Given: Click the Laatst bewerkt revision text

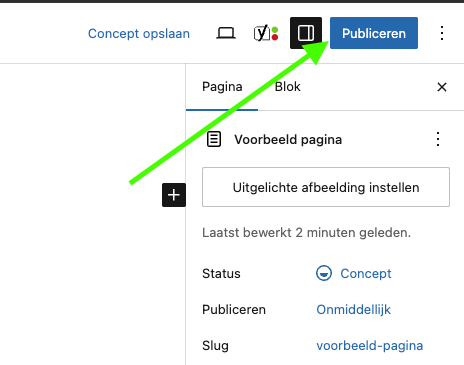Looking at the screenshot, I should click(x=306, y=232).
